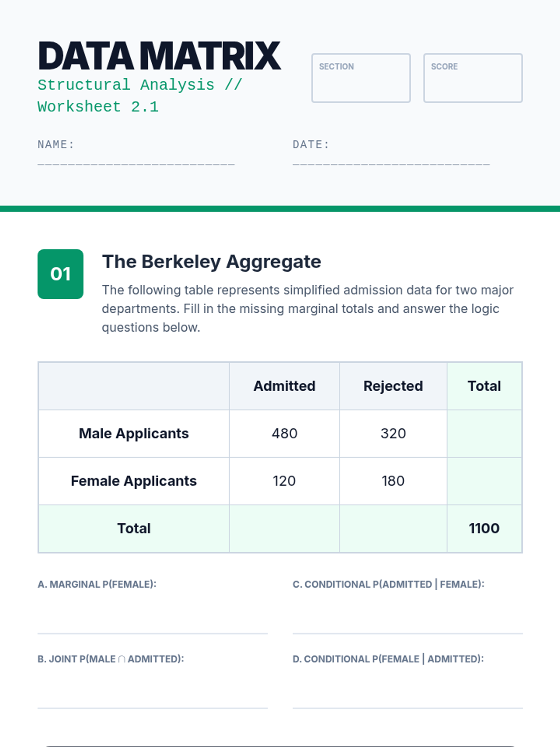Click The Berkeley Aggregate heading

(x=211, y=262)
